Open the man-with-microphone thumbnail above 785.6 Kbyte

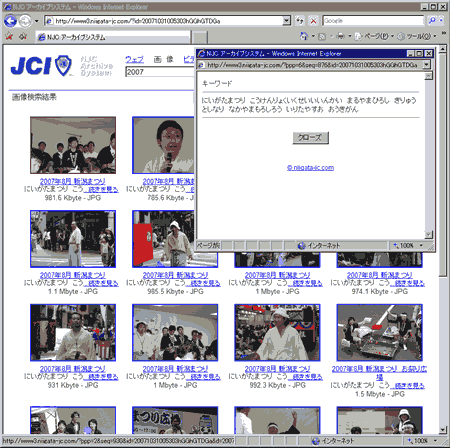pos(163,145)
